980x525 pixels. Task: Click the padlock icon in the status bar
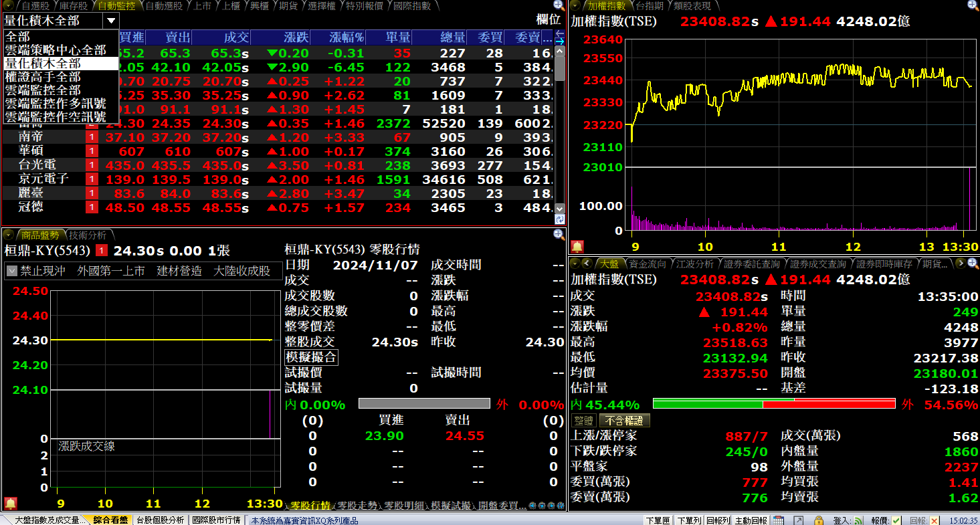pos(818,520)
